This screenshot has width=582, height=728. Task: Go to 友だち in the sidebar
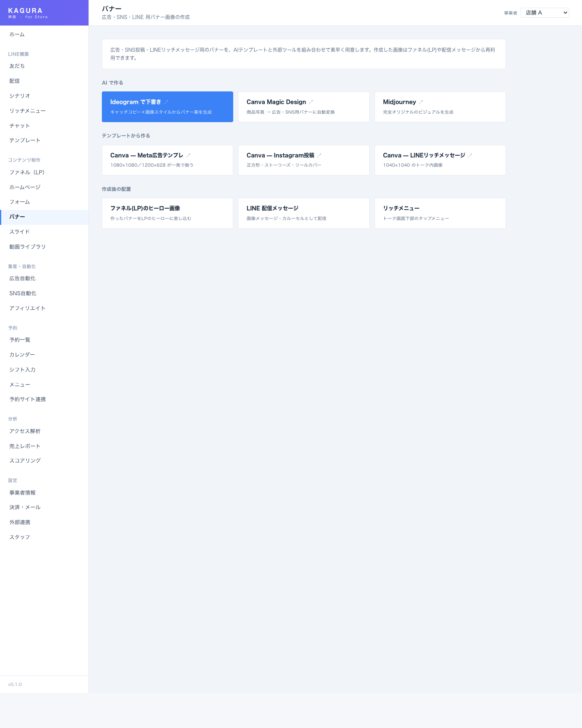[x=17, y=66]
